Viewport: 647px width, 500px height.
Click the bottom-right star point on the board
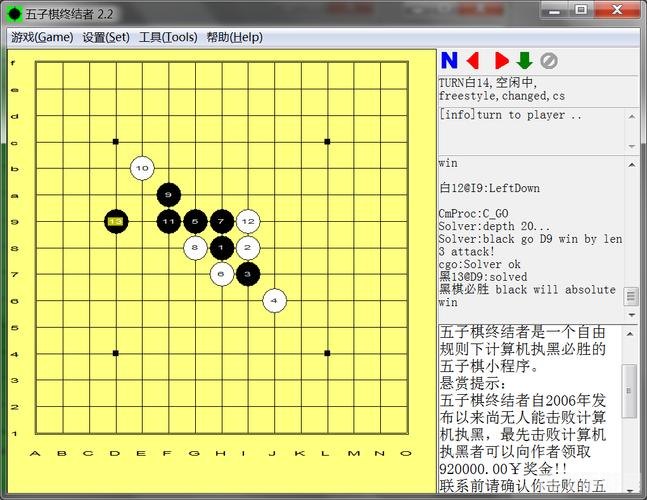[327, 354]
